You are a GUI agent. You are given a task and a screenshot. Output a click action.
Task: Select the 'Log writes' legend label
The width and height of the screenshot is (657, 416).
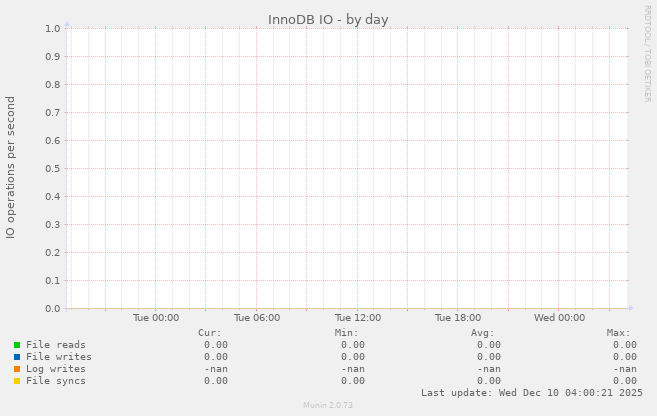click(56, 369)
